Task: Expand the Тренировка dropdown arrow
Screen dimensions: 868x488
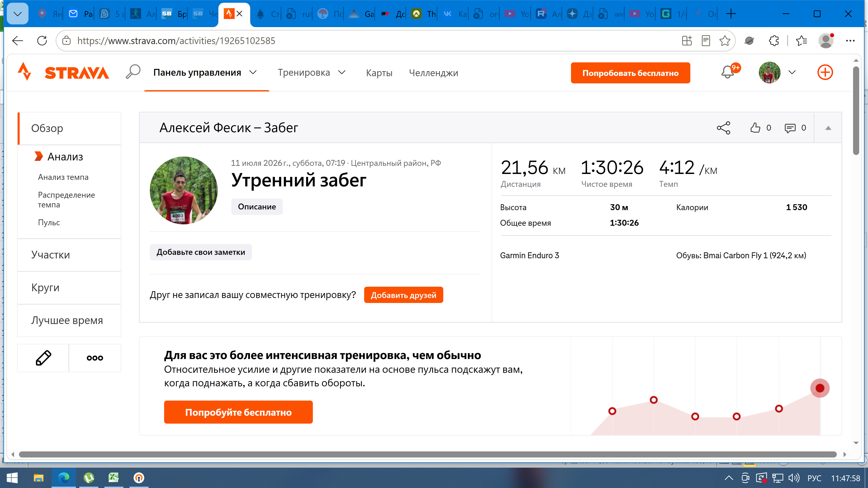Action: [x=342, y=72]
